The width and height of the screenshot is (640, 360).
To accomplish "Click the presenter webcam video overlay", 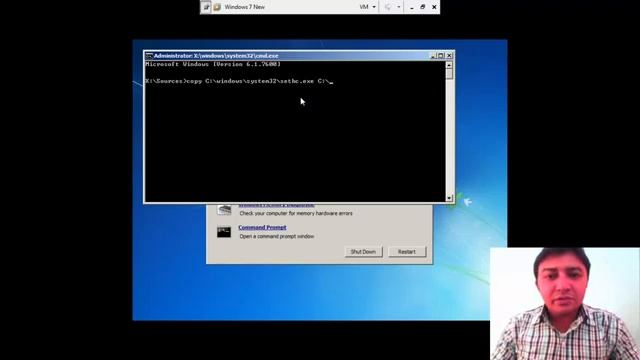I will 565,304.
